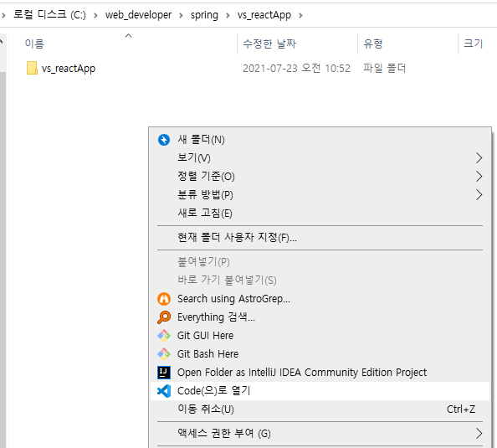Open the dropdown chevron after web_developer
This screenshot has width=497, height=448.
[181, 15]
